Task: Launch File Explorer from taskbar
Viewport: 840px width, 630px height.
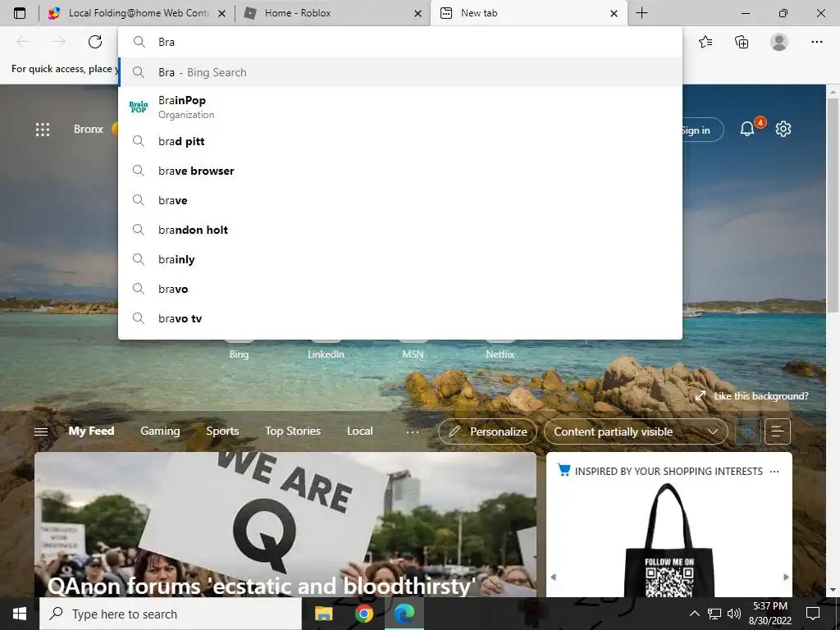Action: pos(323,614)
